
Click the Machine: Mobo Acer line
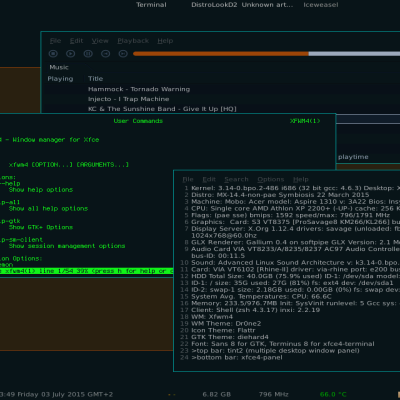tap(295, 202)
